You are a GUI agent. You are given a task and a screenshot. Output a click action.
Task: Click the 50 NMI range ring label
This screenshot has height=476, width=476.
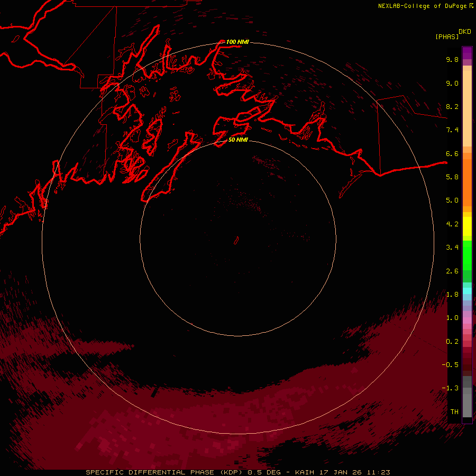238,140
